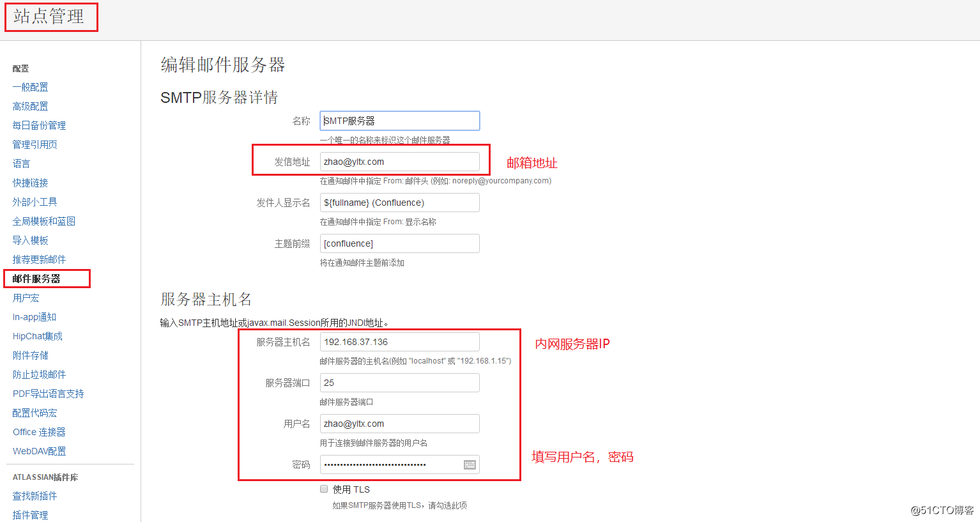Go to 全局模板和蓝图

44,221
